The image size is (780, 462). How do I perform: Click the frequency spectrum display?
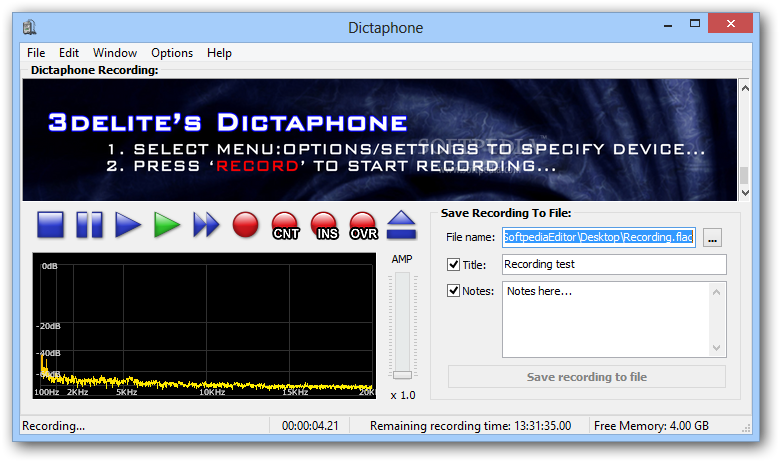click(x=204, y=326)
